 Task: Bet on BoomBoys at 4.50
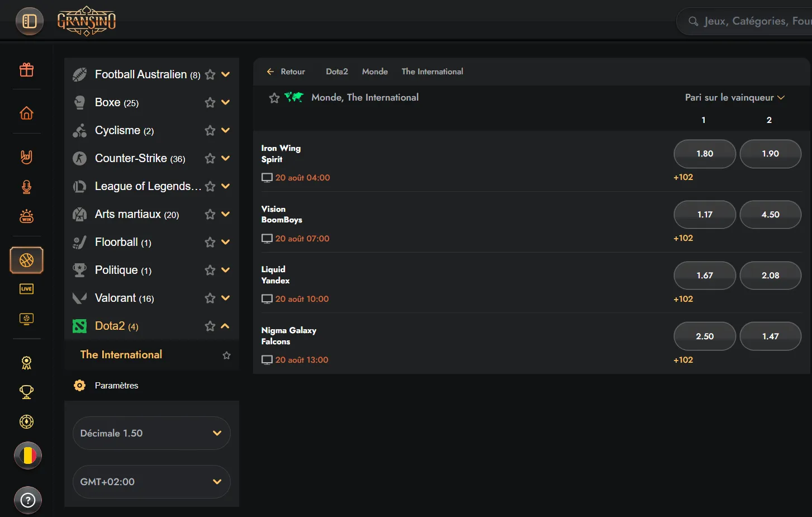(x=771, y=215)
